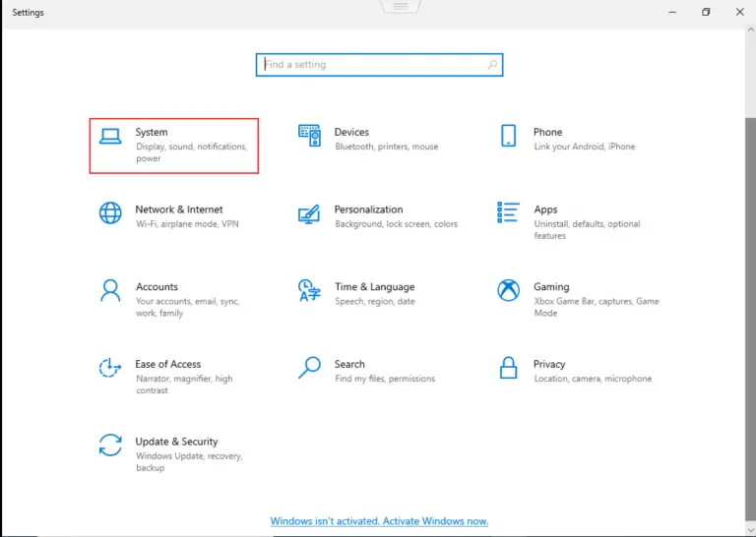Open the Privacy padlock icon

[508, 368]
